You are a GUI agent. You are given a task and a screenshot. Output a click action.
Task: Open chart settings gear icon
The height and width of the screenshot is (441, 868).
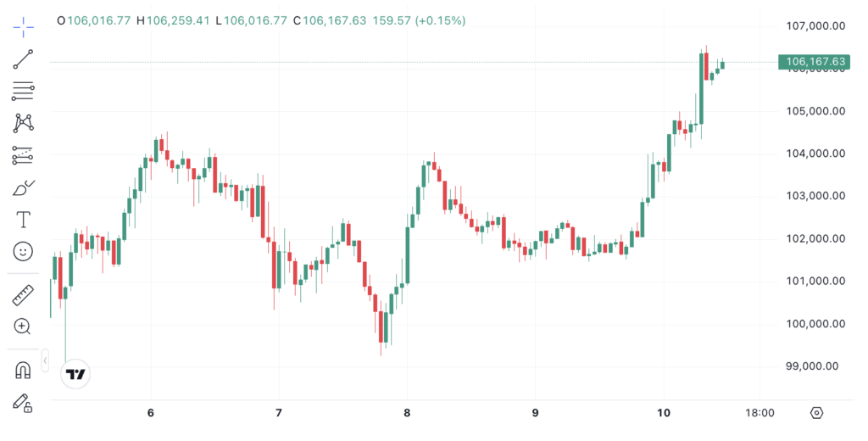click(x=816, y=413)
